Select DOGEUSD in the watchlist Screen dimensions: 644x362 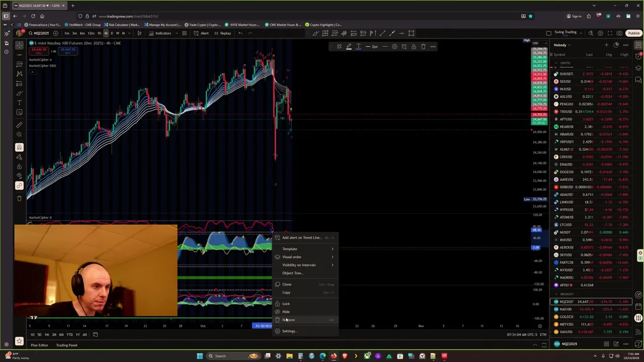click(x=591, y=172)
